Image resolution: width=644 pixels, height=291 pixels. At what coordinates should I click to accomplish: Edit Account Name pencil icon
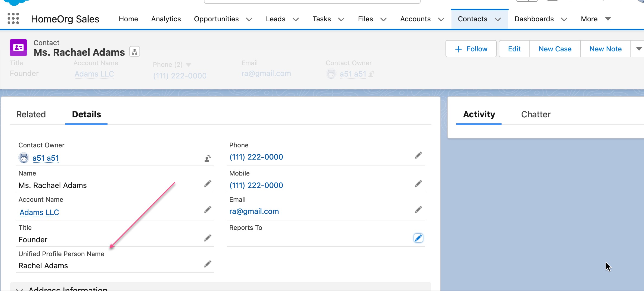[207, 210]
